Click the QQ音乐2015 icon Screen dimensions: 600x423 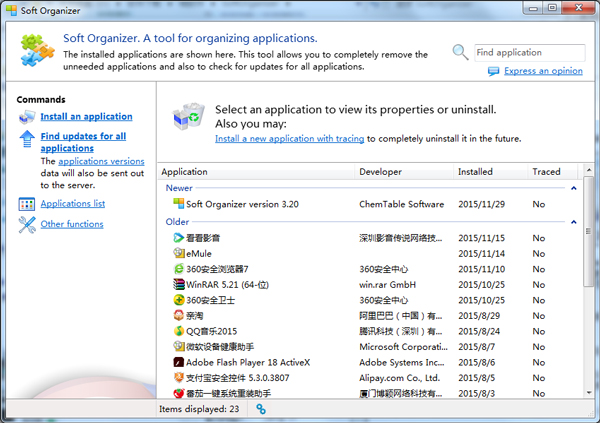[179, 331]
